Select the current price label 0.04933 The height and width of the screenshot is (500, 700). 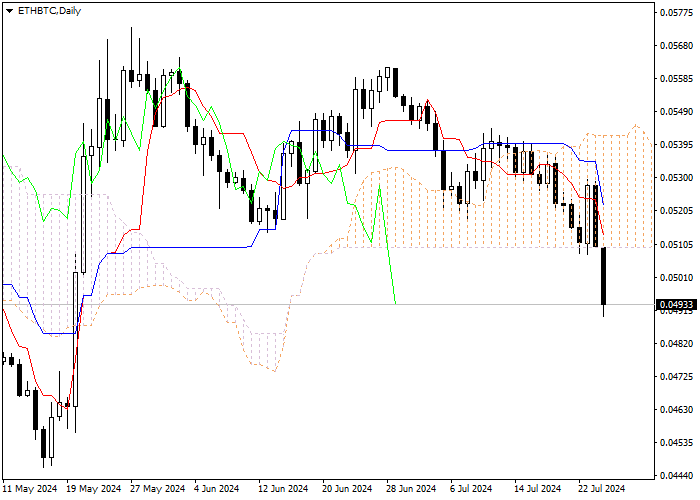click(676, 305)
